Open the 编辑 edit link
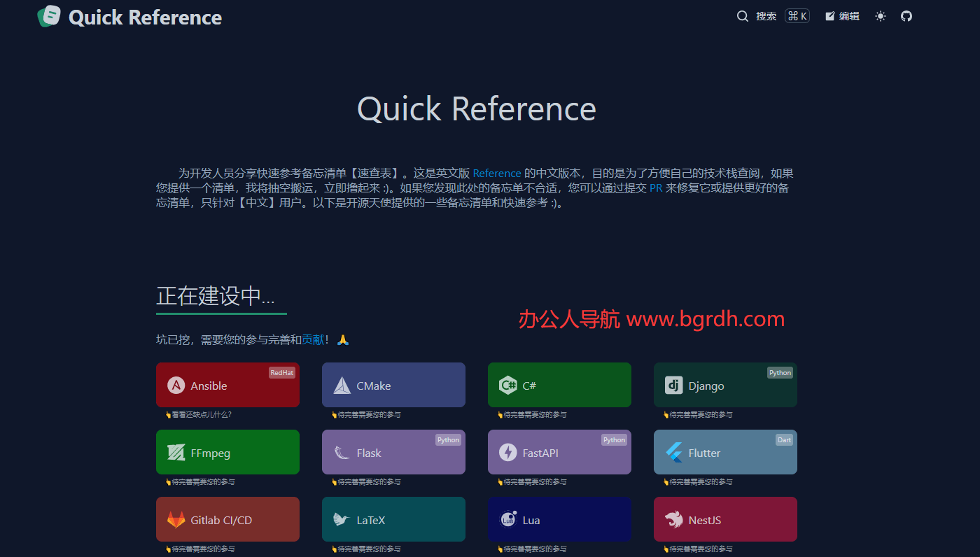980x557 pixels. tap(842, 16)
